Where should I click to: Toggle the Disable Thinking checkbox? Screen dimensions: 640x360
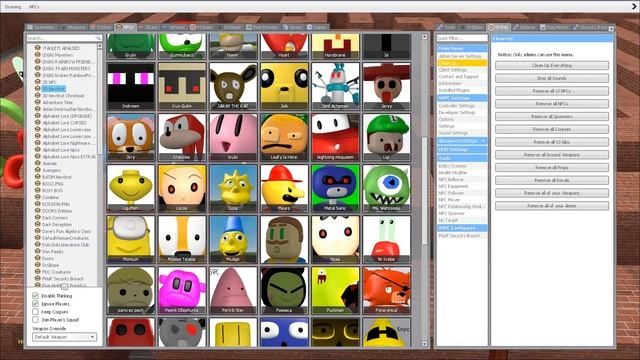pyautogui.click(x=35, y=296)
